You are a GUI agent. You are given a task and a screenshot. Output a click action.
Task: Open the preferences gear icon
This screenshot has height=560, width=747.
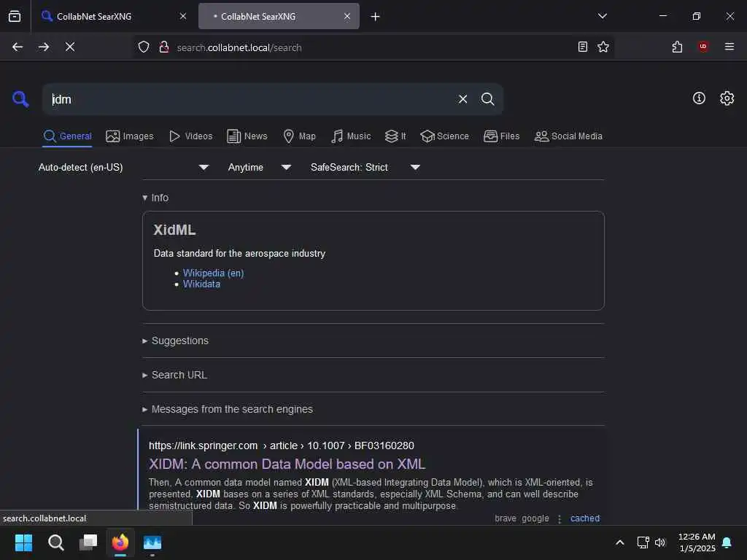(x=727, y=98)
